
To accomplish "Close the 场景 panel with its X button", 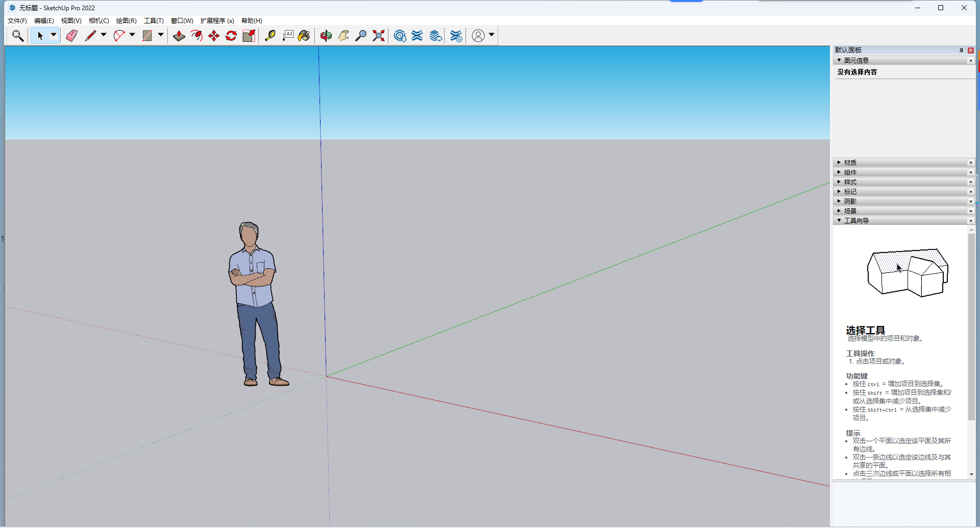I will pyautogui.click(x=971, y=210).
